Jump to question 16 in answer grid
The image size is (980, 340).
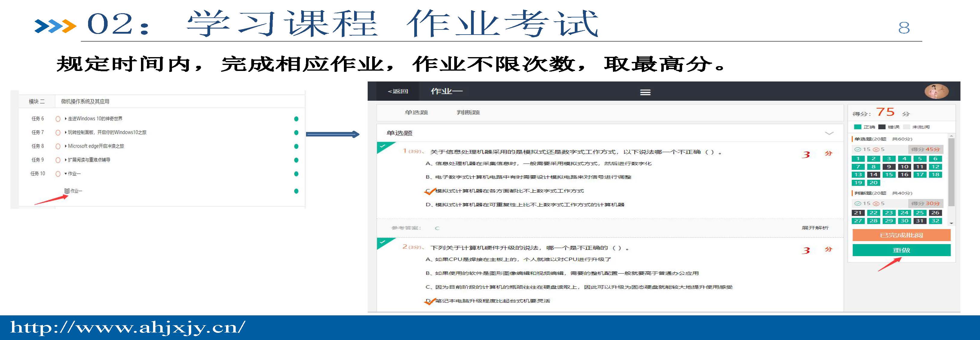(904, 175)
